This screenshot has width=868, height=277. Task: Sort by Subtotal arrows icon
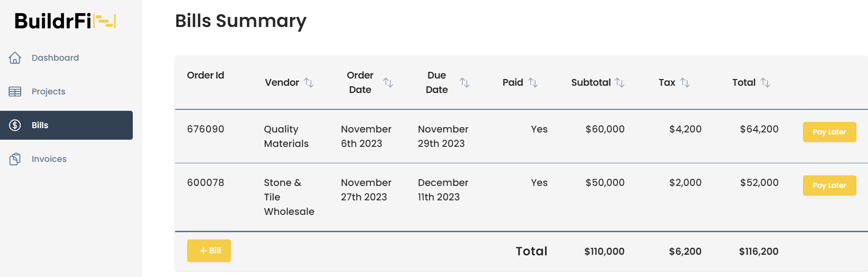620,83
